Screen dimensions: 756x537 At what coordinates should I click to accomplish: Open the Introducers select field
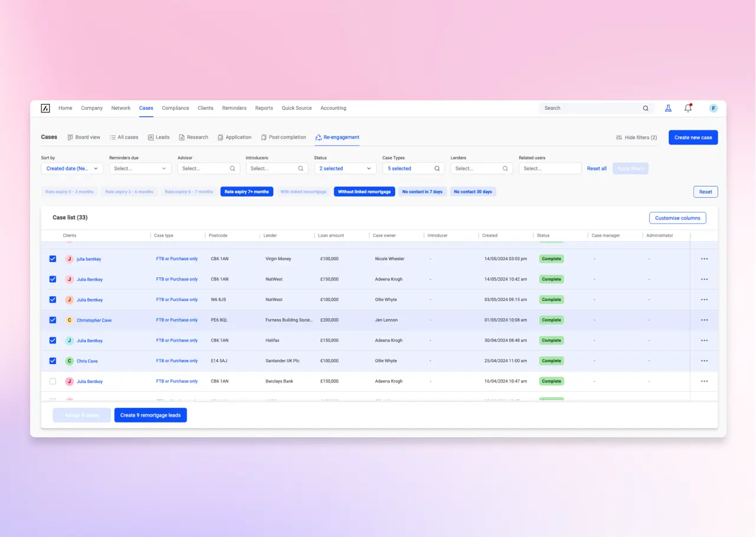pyautogui.click(x=277, y=168)
